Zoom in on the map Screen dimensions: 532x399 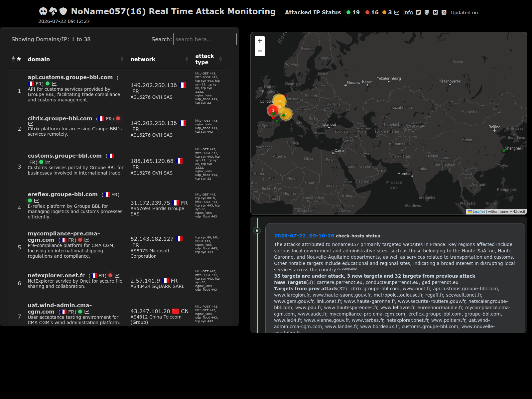260,41
